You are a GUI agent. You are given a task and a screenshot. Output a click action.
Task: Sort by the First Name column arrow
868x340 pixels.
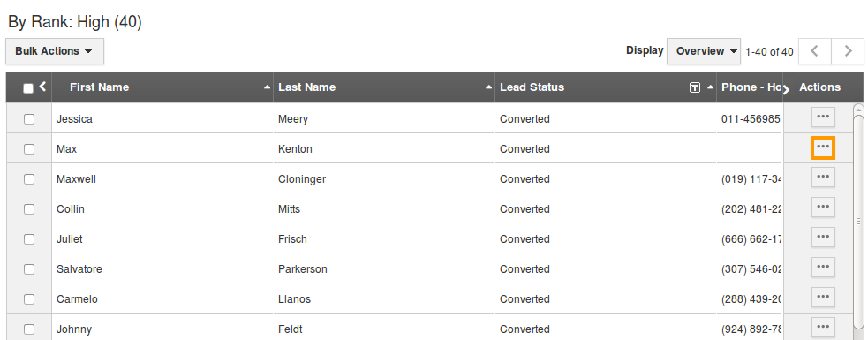[268, 87]
